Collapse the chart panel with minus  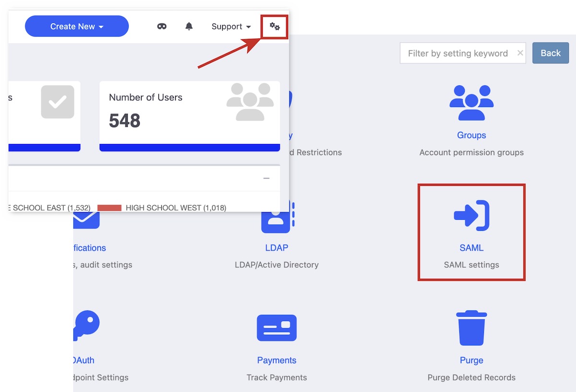(266, 178)
